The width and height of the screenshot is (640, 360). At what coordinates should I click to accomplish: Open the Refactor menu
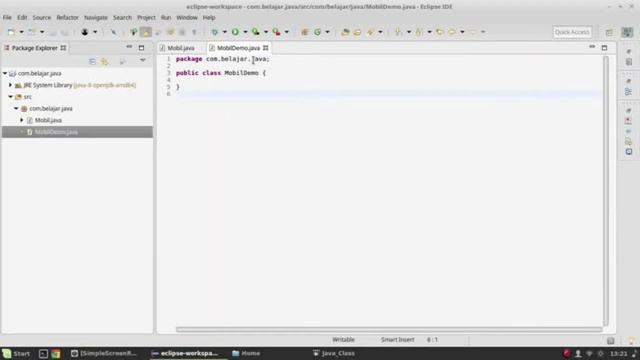(x=67, y=18)
